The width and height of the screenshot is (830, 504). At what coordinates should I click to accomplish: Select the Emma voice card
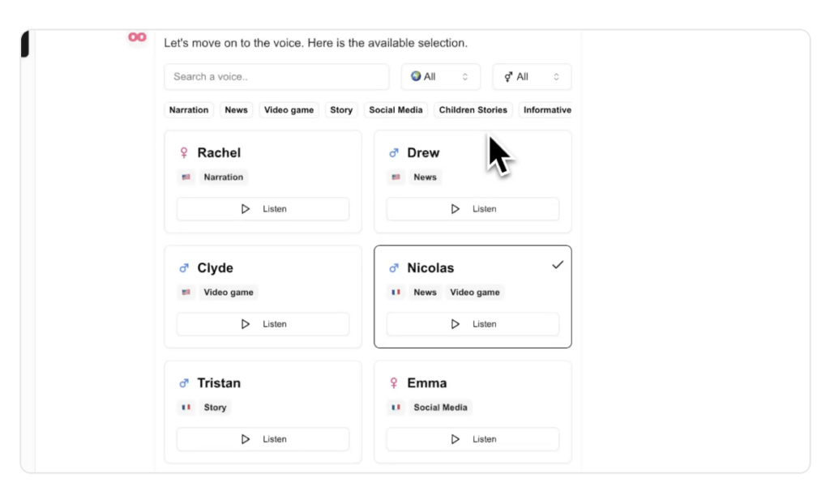473,412
